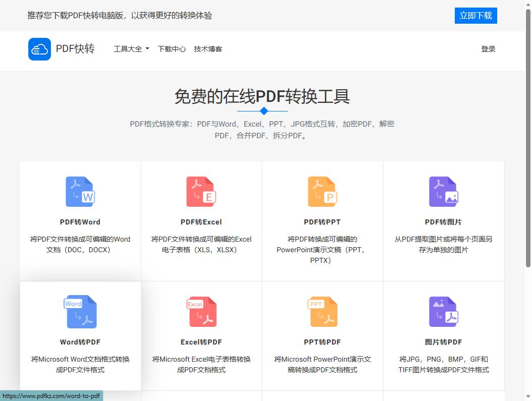Click the 登录 login link
Screen dimensions: 532x401
(488, 49)
